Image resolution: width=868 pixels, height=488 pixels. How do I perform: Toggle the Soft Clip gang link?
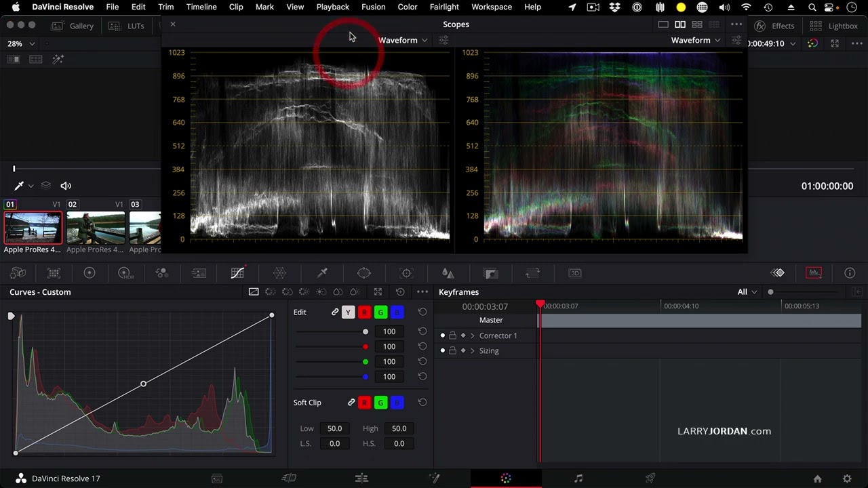pos(351,403)
